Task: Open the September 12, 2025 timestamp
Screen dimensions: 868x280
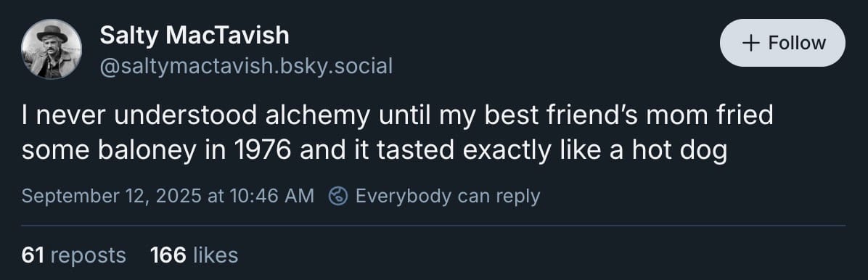Action: (x=168, y=196)
